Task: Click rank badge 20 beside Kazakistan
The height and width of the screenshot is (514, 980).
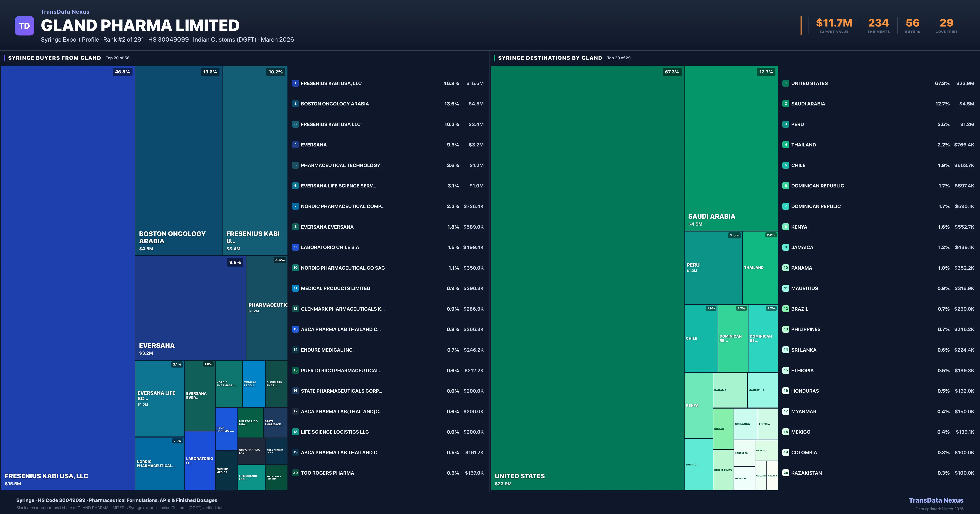Action: coord(786,473)
